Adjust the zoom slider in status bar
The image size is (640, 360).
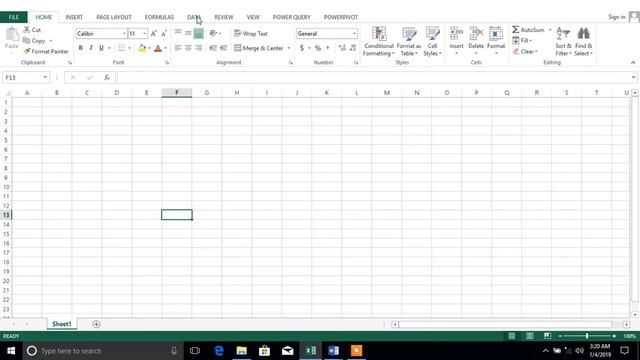click(x=587, y=336)
